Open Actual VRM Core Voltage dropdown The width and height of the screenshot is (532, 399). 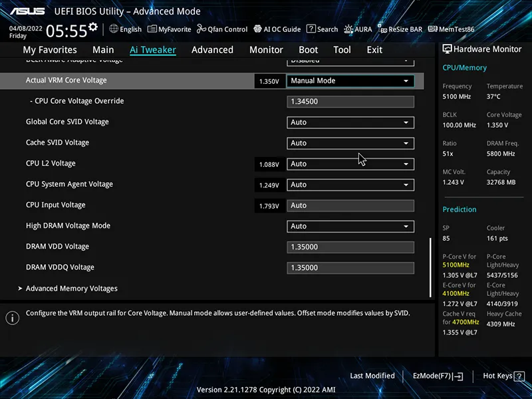(x=350, y=80)
